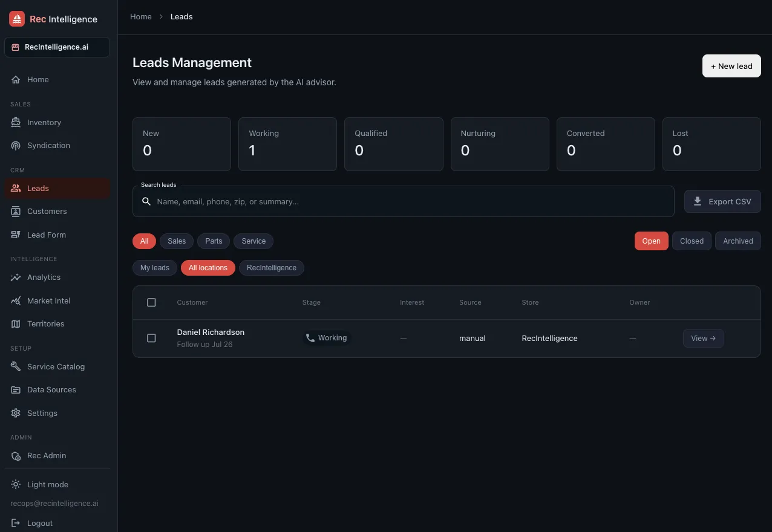772x532 pixels.
Task: Click the recops@recintelligence.ai account text
Action: (x=54, y=503)
